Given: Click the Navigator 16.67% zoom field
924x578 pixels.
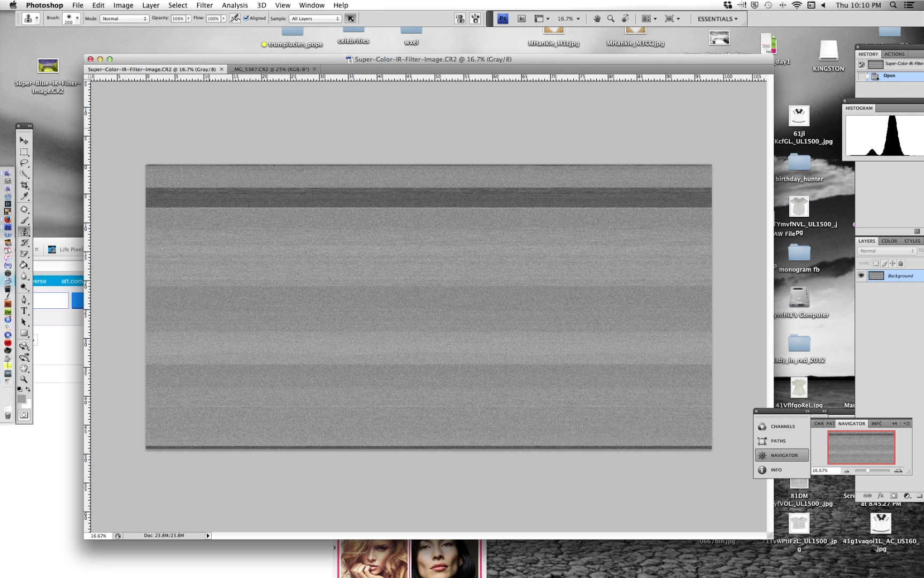Looking at the screenshot, I should tap(825, 470).
